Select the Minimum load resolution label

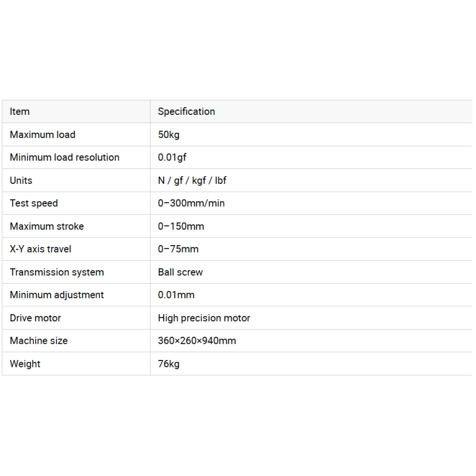[x=65, y=157]
